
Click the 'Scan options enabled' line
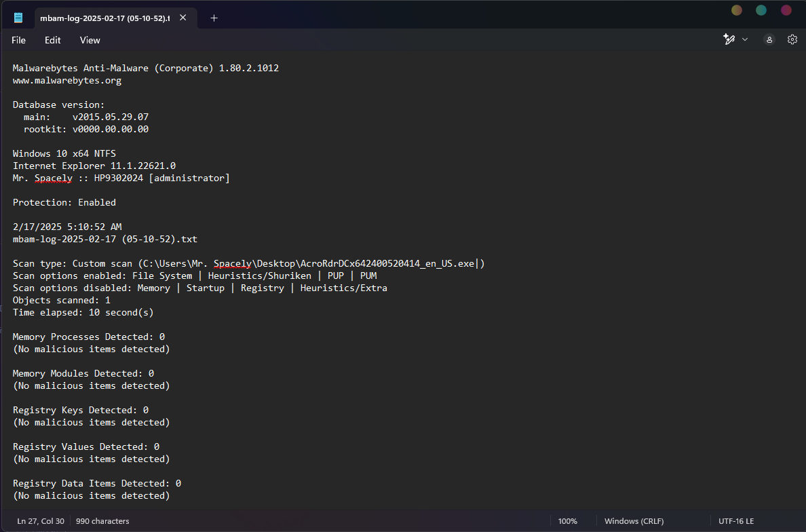click(195, 275)
